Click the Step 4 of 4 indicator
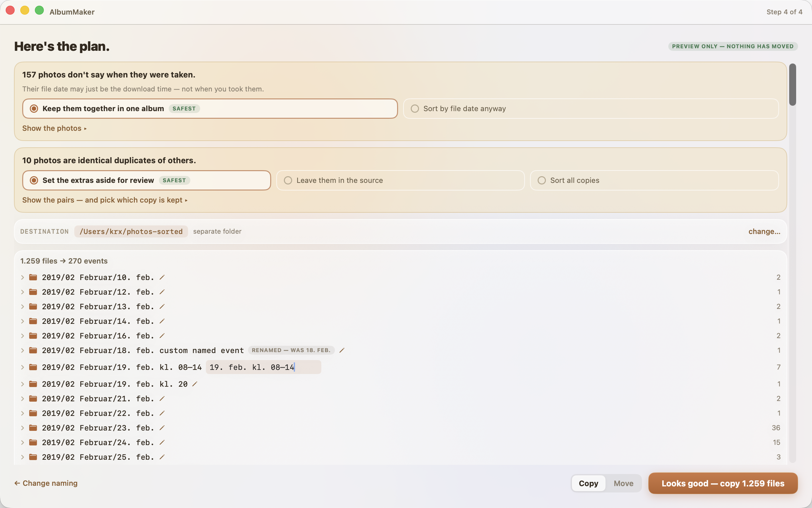This screenshot has height=508, width=812. 784,12
